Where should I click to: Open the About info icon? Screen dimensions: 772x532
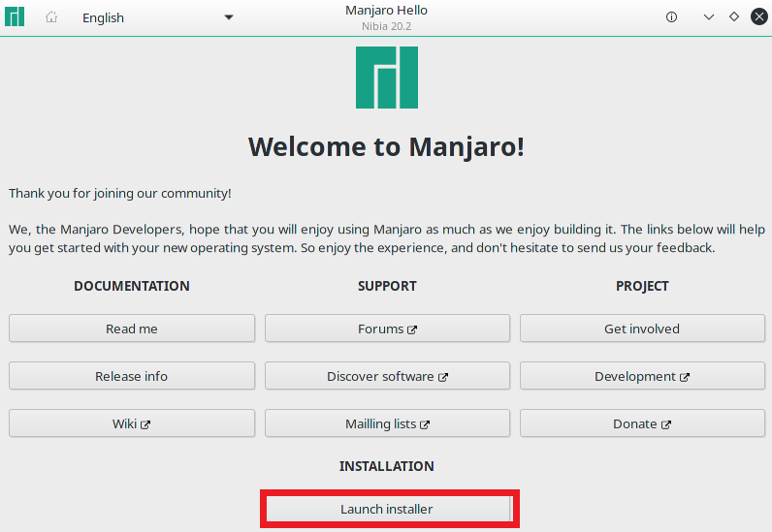[671, 17]
